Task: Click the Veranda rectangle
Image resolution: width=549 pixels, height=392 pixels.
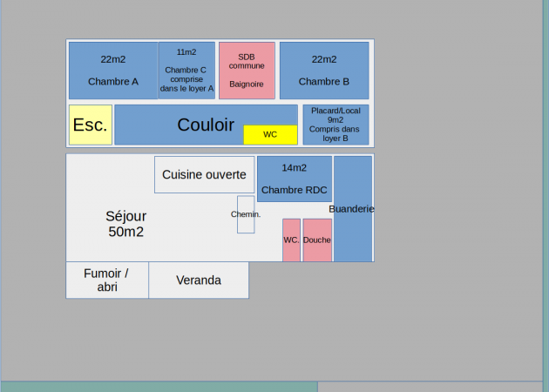Action: [x=199, y=280]
